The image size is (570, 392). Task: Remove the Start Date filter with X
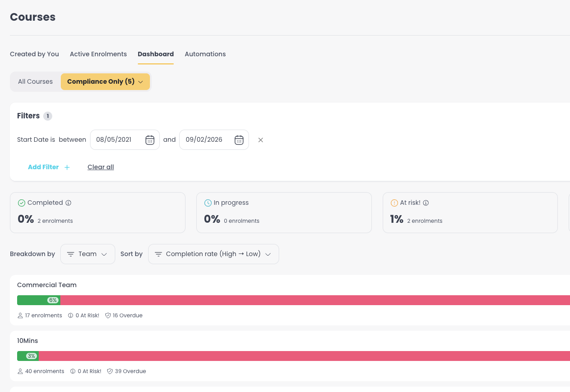pos(261,140)
